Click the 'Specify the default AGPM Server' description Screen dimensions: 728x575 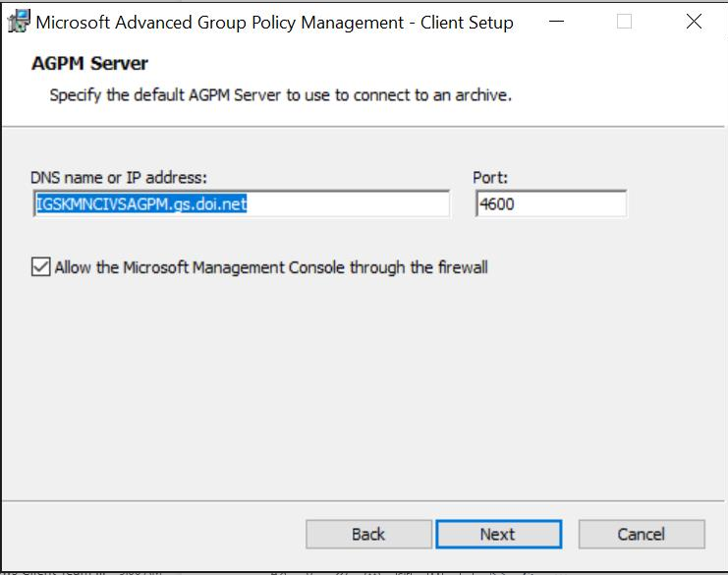point(280,95)
